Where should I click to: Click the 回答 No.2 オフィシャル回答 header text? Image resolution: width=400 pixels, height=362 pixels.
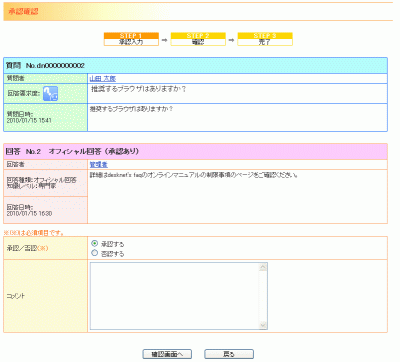[x=72, y=152]
